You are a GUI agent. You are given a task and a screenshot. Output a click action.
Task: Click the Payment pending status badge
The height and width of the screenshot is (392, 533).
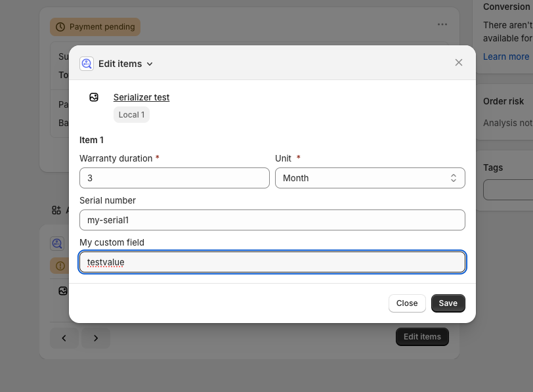click(95, 27)
